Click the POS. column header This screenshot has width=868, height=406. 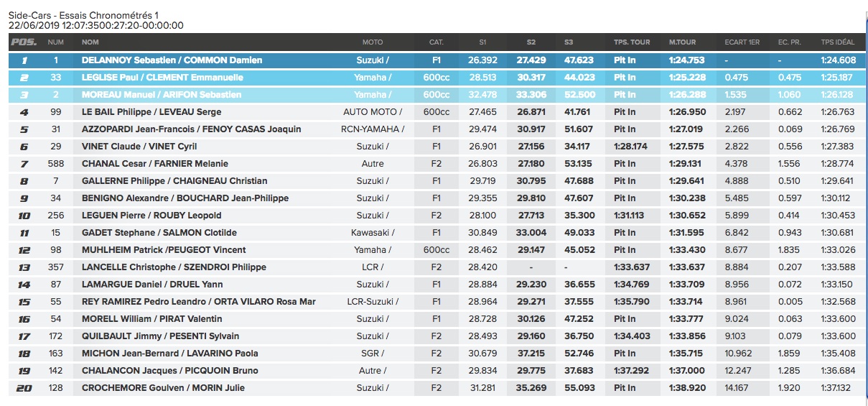click(24, 42)
